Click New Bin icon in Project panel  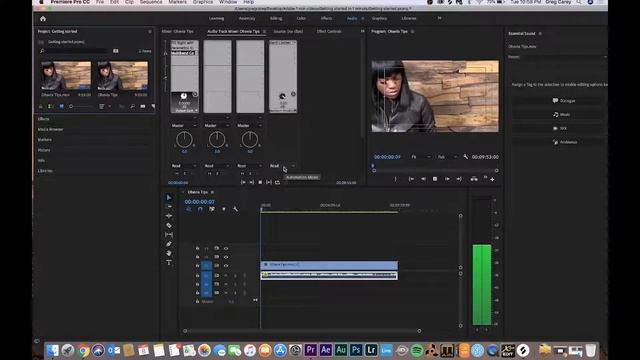pyautogui.click(x=142, y=106)
